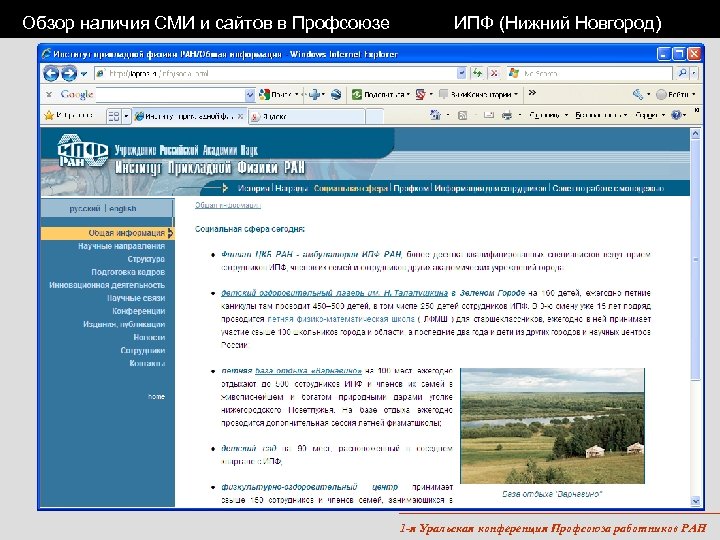This screenshot has width=720, height=540.
Task: Open the greyed bookmarks toolbar item
Action: 478,95
